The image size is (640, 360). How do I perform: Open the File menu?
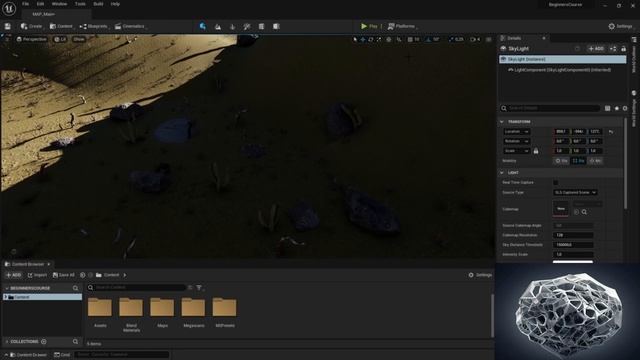[25, 4]
